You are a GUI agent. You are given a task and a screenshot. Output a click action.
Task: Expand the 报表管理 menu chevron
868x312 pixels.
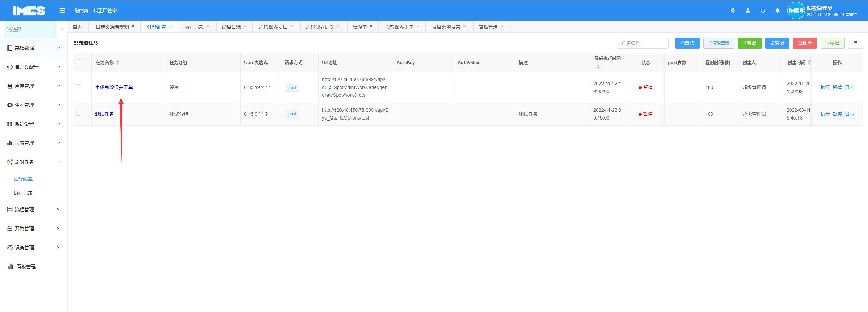[59, 143]
